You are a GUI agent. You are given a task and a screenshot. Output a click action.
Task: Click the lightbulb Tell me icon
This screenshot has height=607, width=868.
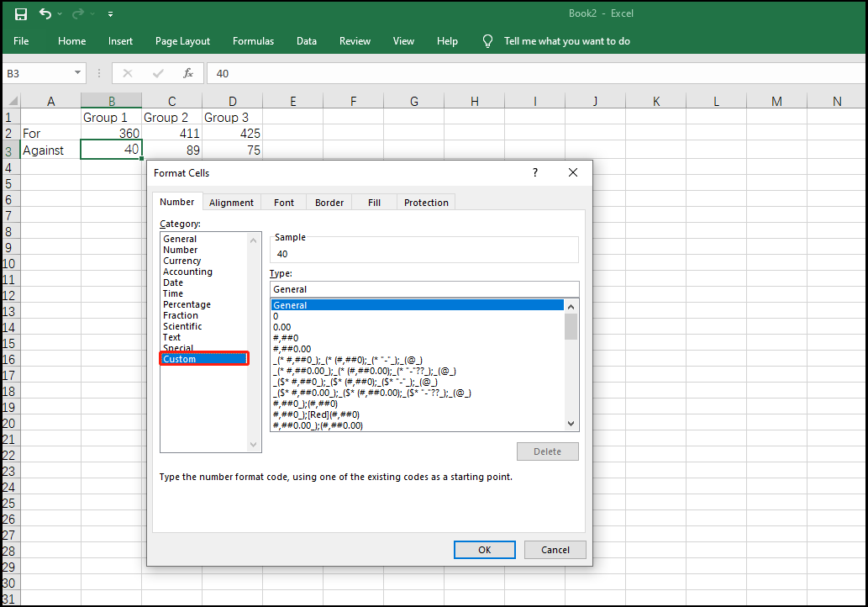click(487, 41)
